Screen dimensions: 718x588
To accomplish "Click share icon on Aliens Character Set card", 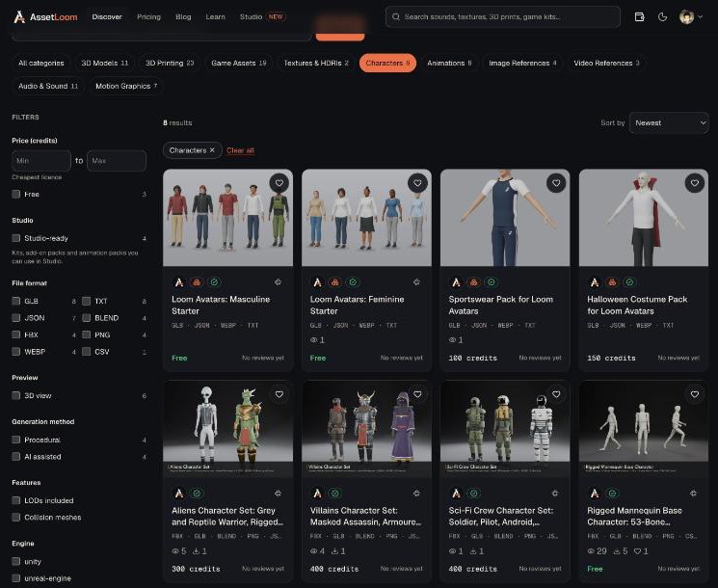I will click(x=278, y=494).
